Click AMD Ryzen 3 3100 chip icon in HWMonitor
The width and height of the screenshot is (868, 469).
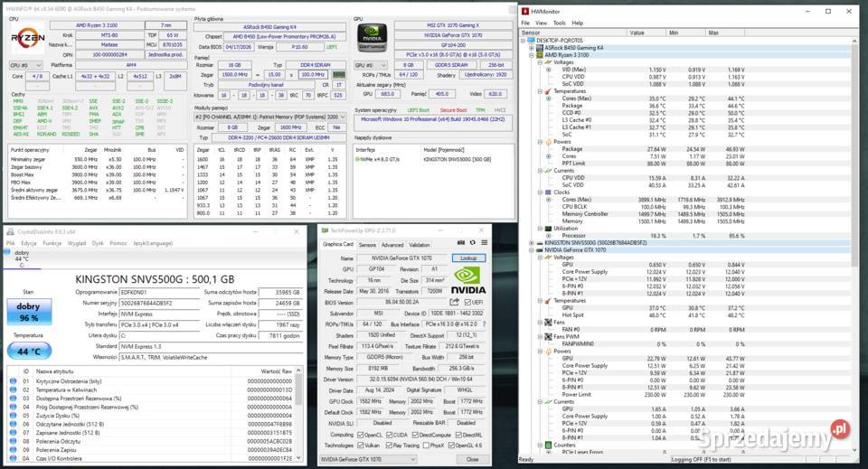(x=541, y=55)
